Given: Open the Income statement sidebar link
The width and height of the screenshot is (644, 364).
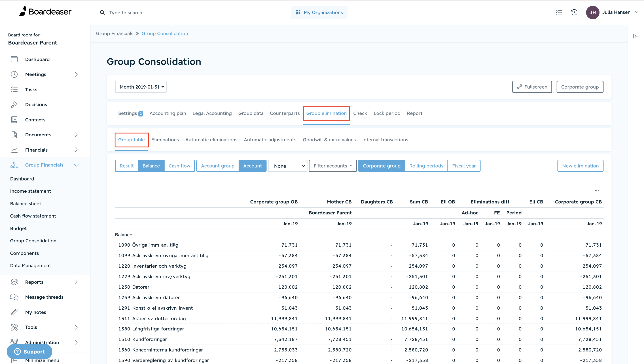Looking at the screenshot, I should 30,191.
